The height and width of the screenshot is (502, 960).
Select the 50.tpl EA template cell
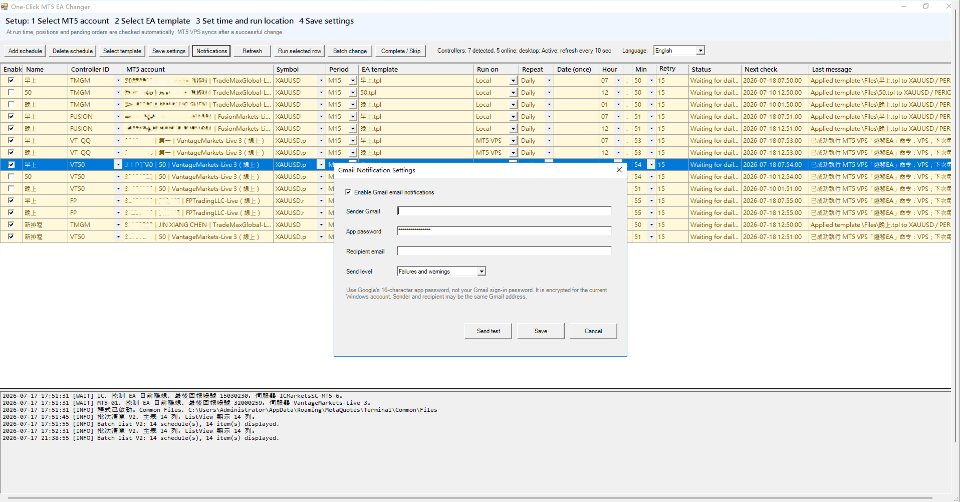point(416,92)
